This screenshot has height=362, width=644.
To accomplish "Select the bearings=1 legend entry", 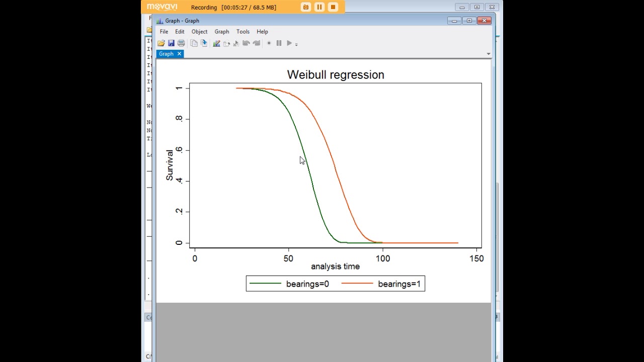I will tap(399, 284).
